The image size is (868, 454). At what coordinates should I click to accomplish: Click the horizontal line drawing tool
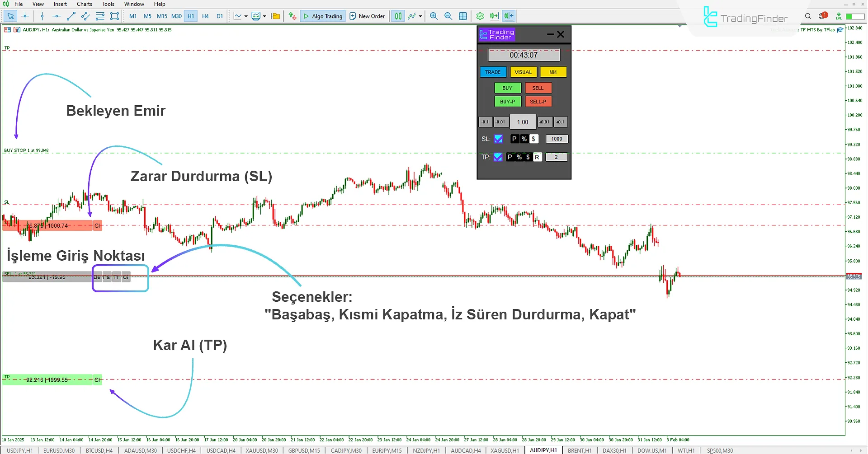pos(56,16)
